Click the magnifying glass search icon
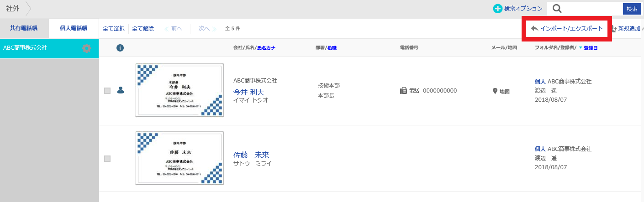644x202 pixels. [x=557, y=9]
